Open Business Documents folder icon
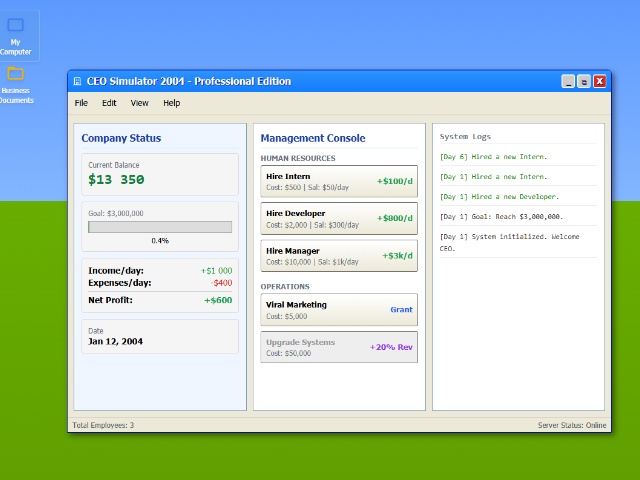 (x=16, y=85)
